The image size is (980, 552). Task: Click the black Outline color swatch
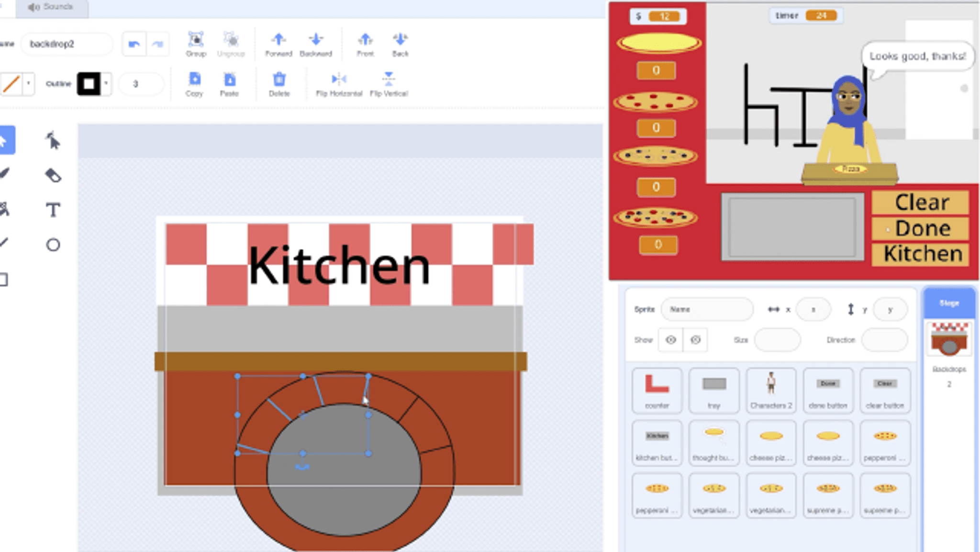[x=89, y=84]
